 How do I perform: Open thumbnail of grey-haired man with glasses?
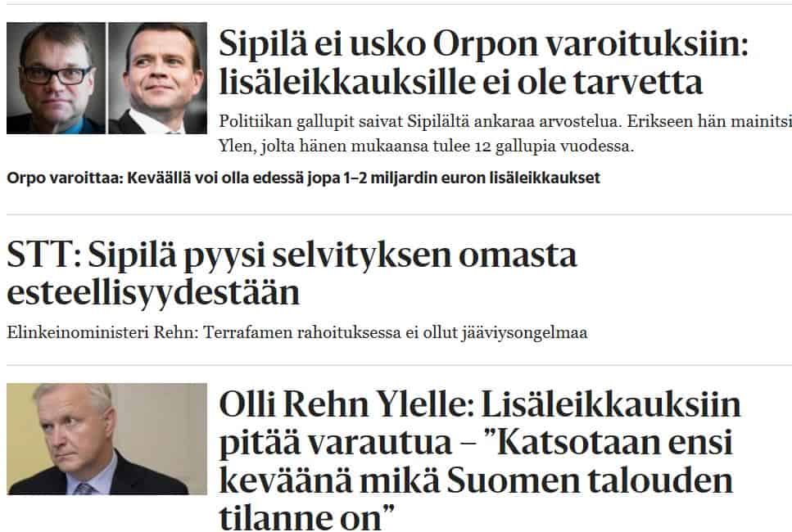pyautogui.click(x=106, y=439)
